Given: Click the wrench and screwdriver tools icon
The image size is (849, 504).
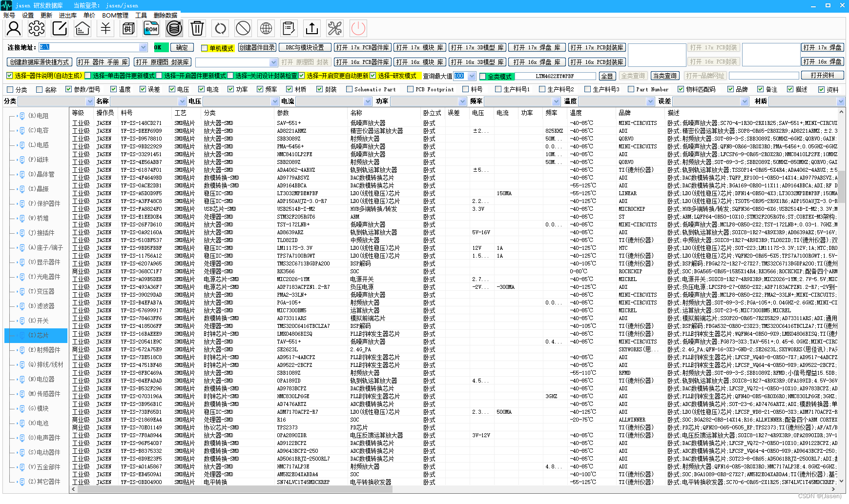Looking at the screenshot, I should 335,28.
